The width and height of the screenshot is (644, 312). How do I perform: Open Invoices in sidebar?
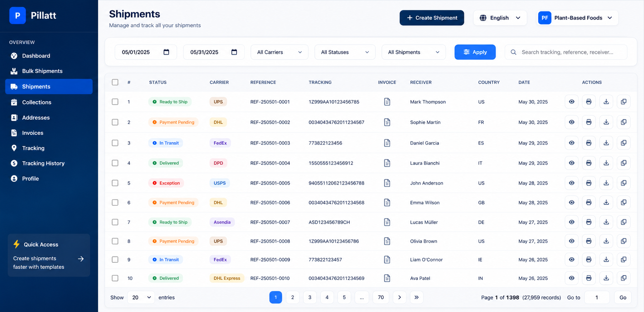(x=49, y=133)
